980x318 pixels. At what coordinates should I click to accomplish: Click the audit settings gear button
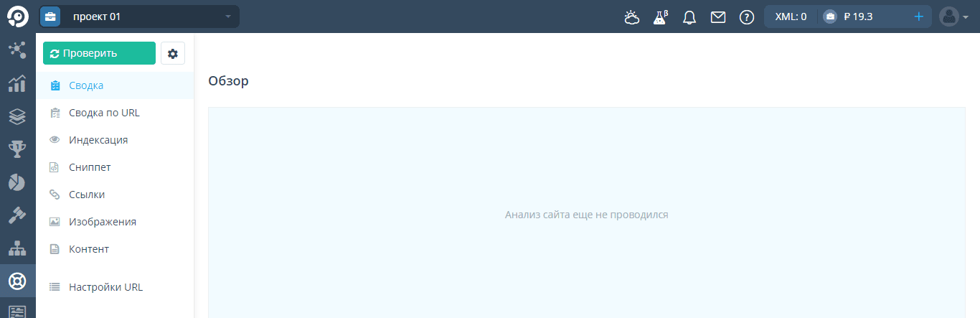(x=173, y=53)
